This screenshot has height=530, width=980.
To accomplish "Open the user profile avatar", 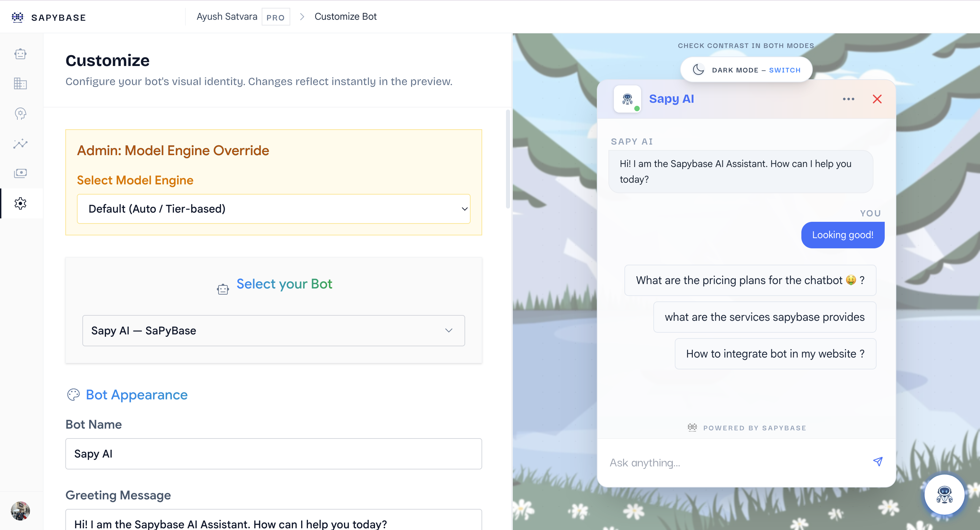I will click(x=20, y=511).
